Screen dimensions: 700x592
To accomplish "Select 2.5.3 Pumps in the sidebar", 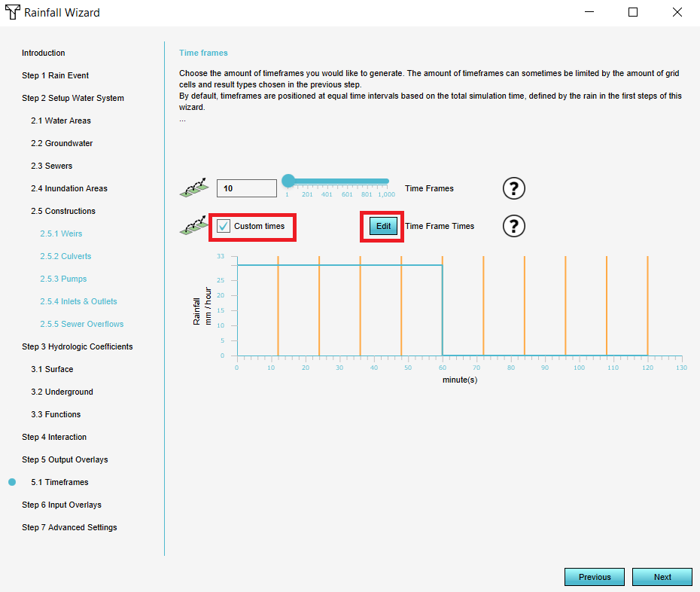I will [x=63, y=279].
